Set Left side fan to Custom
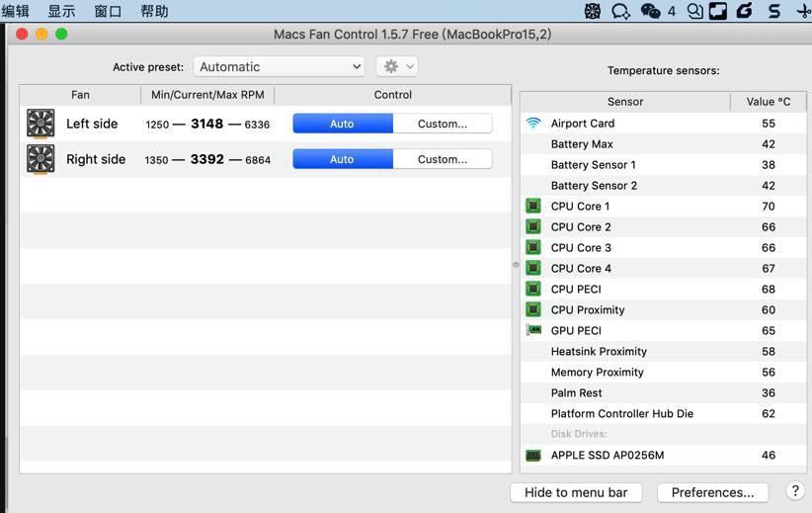Screen dimensions: 812x513 pyautogui.click(x=443, y=124)
